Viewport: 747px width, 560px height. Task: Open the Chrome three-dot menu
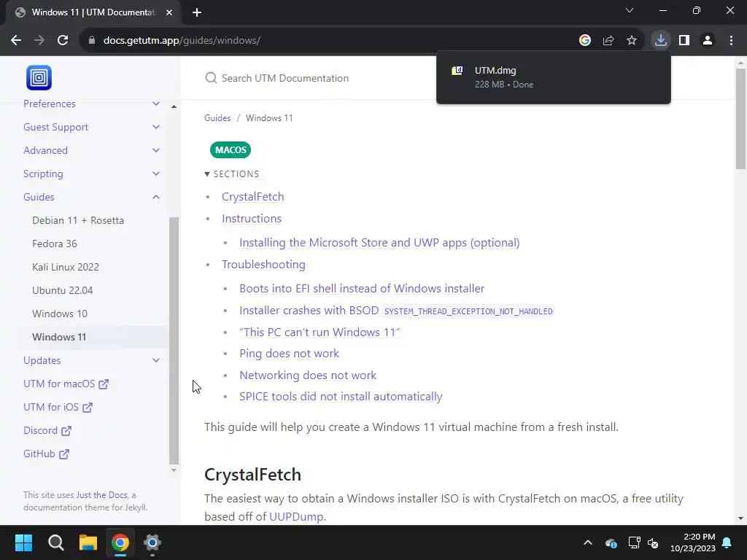click(731, 41)
